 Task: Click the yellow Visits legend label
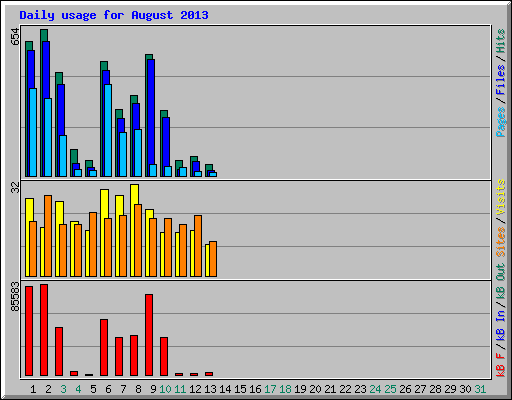click(500, 197)
